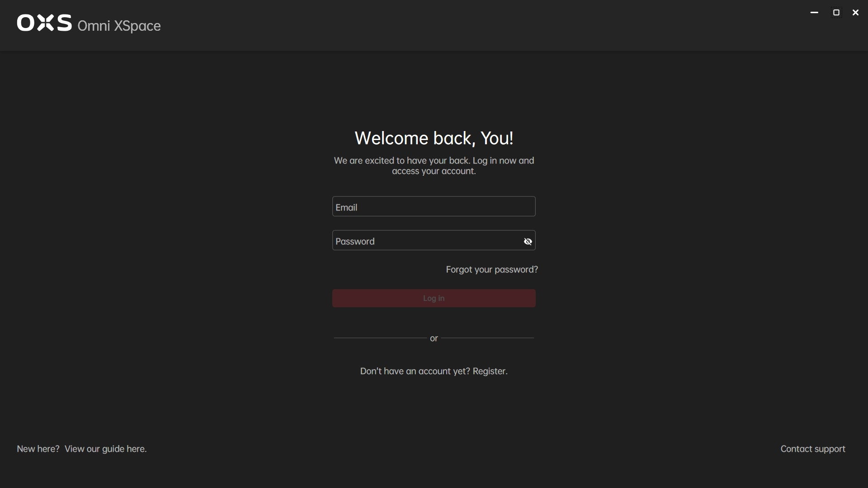The width and height of the screenshot is (868, 488).
Task: Click the 'We are excited' subtitle text
Action: tap(434, 166)
